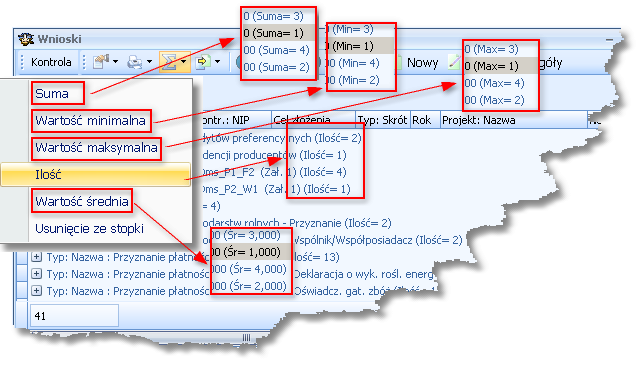Select Suma from the summary menu
The height and width of the screenshot is (366, 638).
tap(52, 94)
